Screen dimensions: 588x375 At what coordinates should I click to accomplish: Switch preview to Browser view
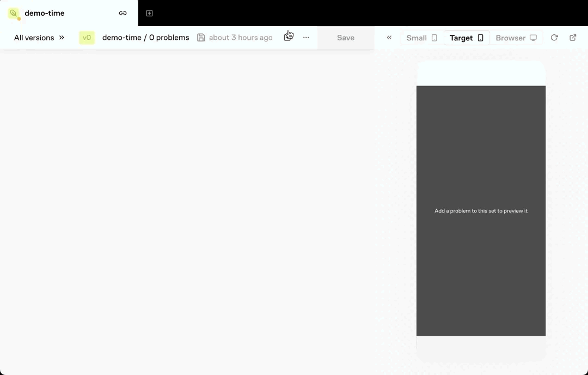point(516,38)
